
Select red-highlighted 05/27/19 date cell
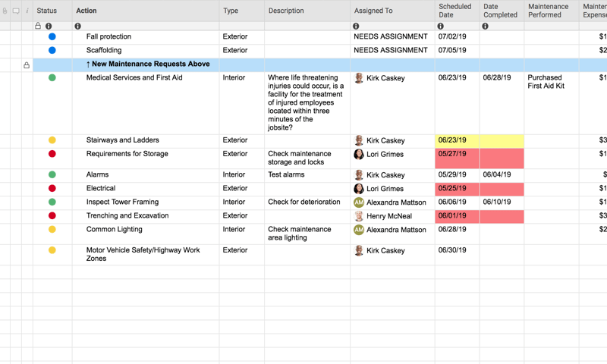458,158
